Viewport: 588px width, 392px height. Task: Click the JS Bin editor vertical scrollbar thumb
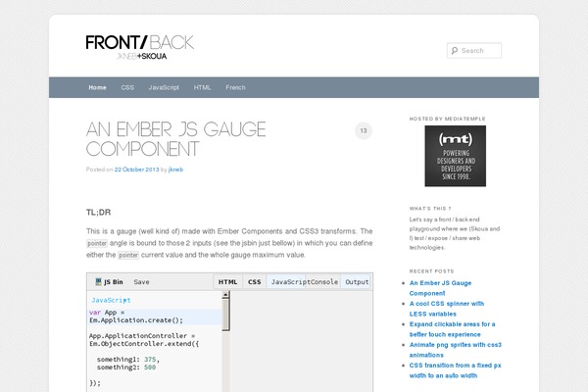click(225, 315)
